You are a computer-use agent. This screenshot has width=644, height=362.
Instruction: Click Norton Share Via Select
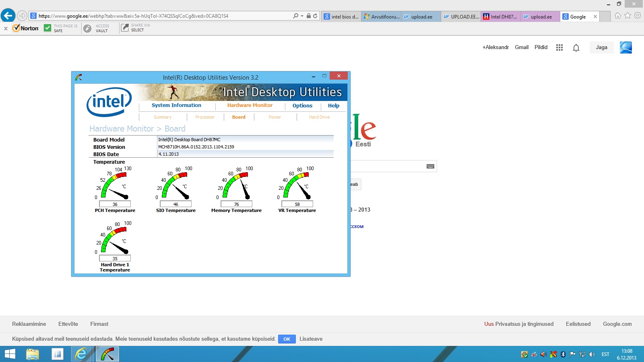tap(136, 28)
